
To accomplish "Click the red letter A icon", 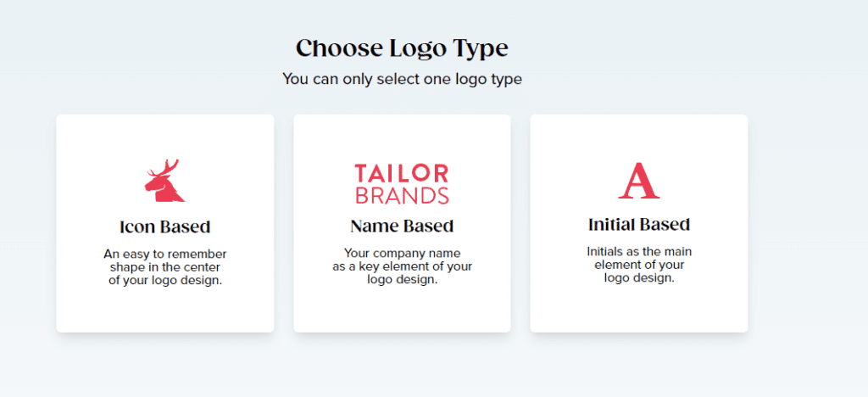I will coord(639,181).
